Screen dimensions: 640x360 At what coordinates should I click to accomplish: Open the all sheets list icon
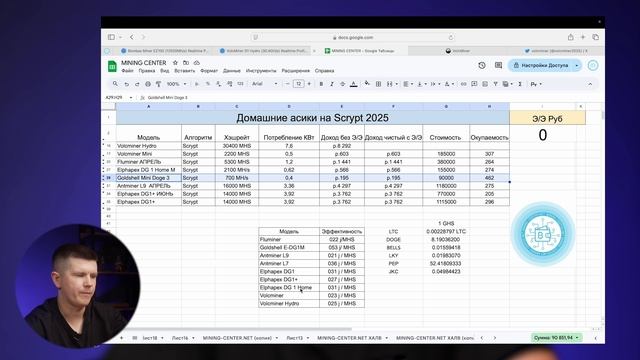(135, 338)
